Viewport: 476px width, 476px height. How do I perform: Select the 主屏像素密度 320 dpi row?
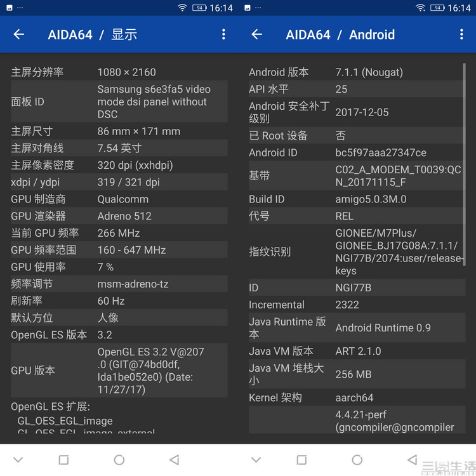coord(119,165)
